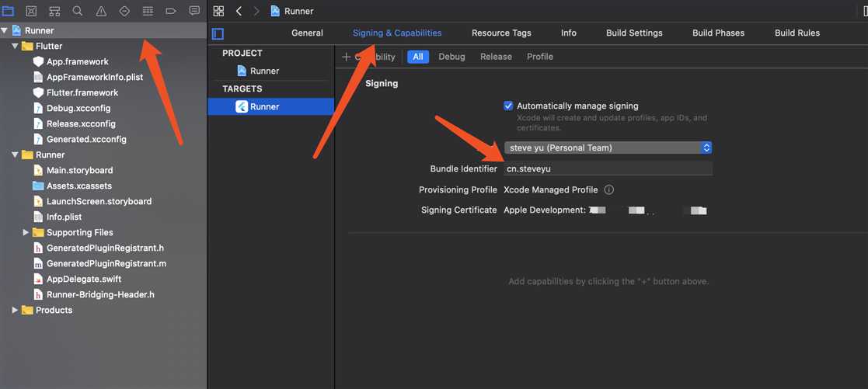Image resolution: width=868 pixels, height=389 pixels.
Task: Open the Source Control navigator icon
Action: pyautogui.click(x=32, y=11)
